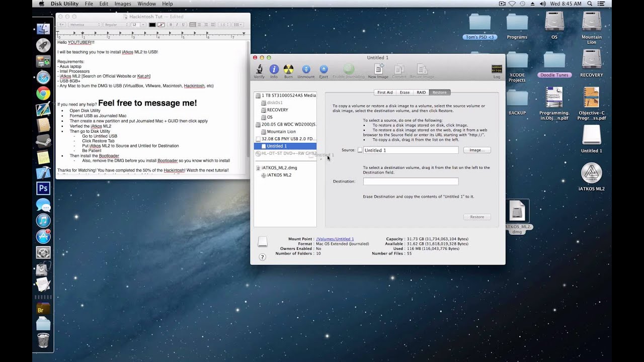Open the Helvetica font family dropdown
This screenshot has height=362, width=644.
pos(85,24)
